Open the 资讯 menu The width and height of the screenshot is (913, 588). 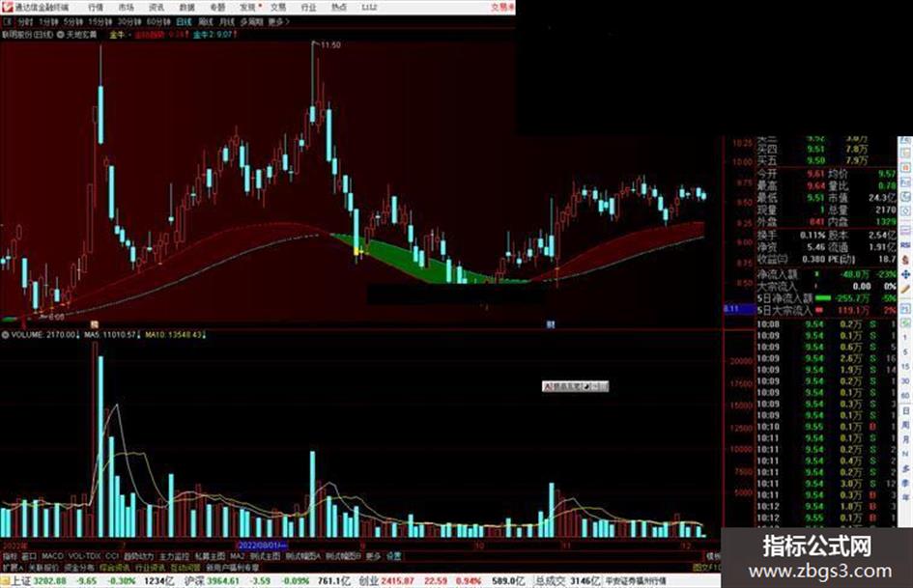(157, 7)
